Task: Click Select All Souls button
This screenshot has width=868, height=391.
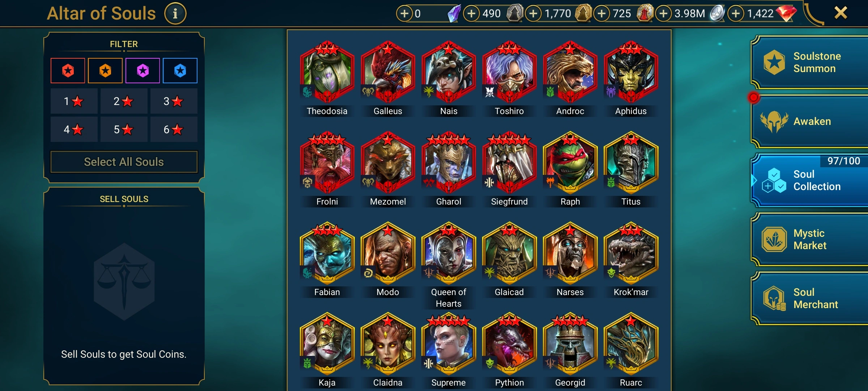Action: (x=124, y=162)
